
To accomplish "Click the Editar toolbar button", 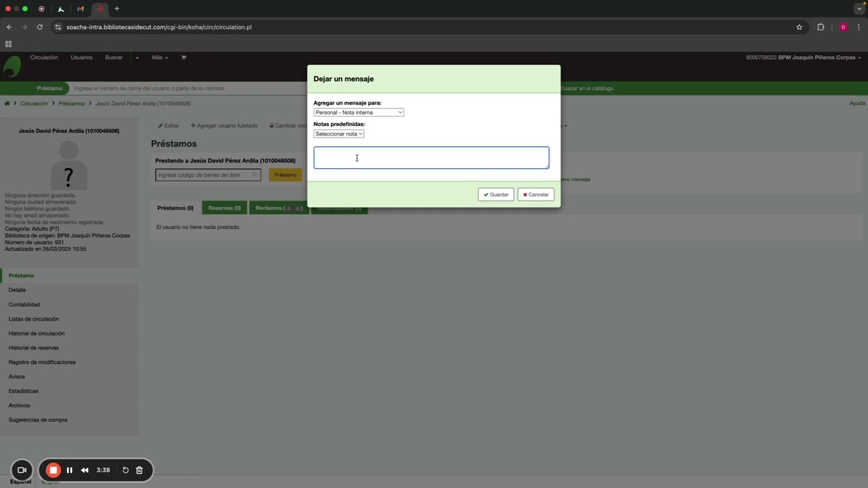I will 168,125.
